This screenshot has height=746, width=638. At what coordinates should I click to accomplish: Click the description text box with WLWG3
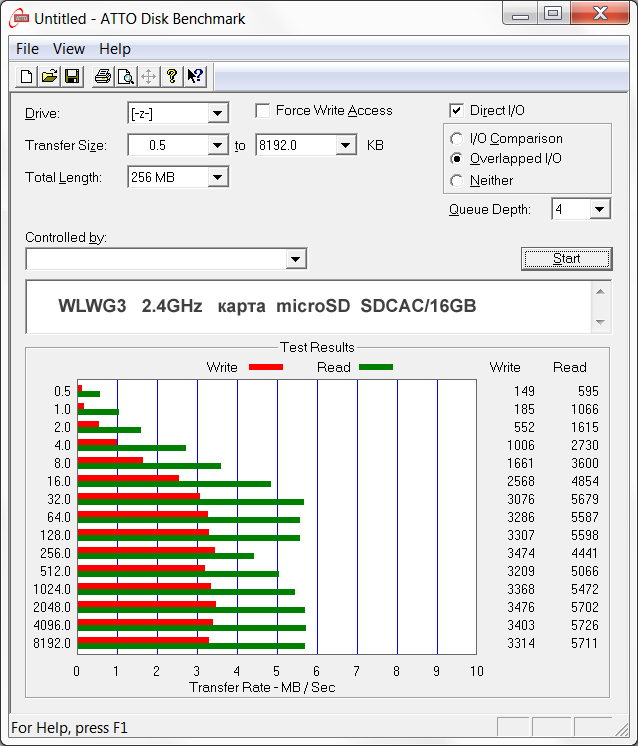coord(308,306)
